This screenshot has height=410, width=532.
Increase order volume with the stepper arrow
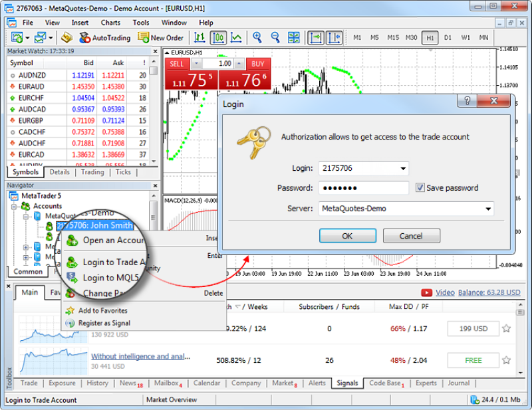click(239, 63)
